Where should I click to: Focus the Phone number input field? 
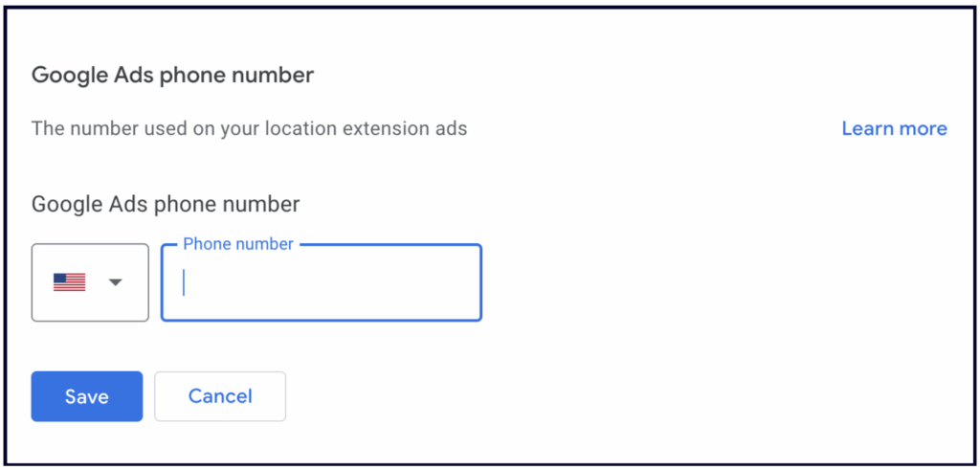[x=321, y=283]
